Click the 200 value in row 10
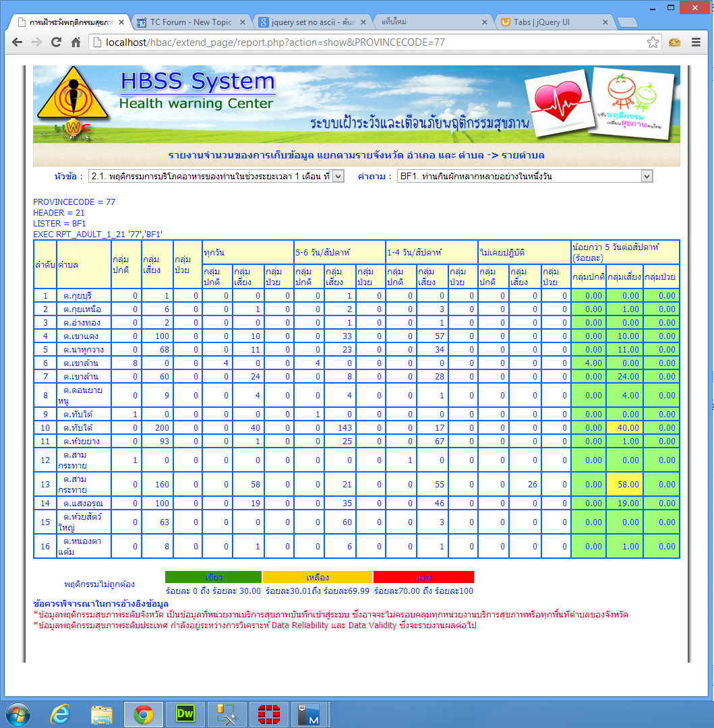 click(162, 427)
